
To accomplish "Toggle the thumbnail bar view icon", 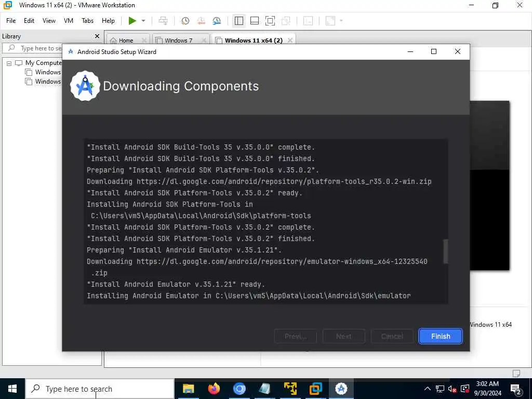I will click(x=255, y=21).
